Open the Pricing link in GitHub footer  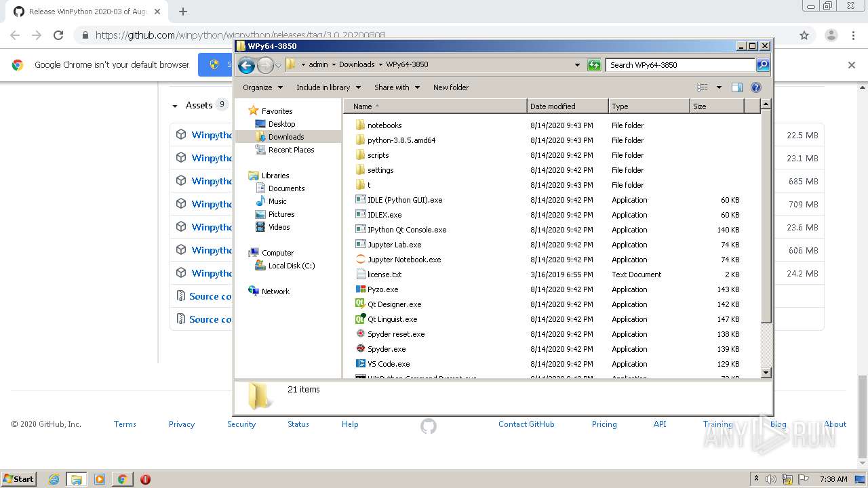tap(604, 424)
